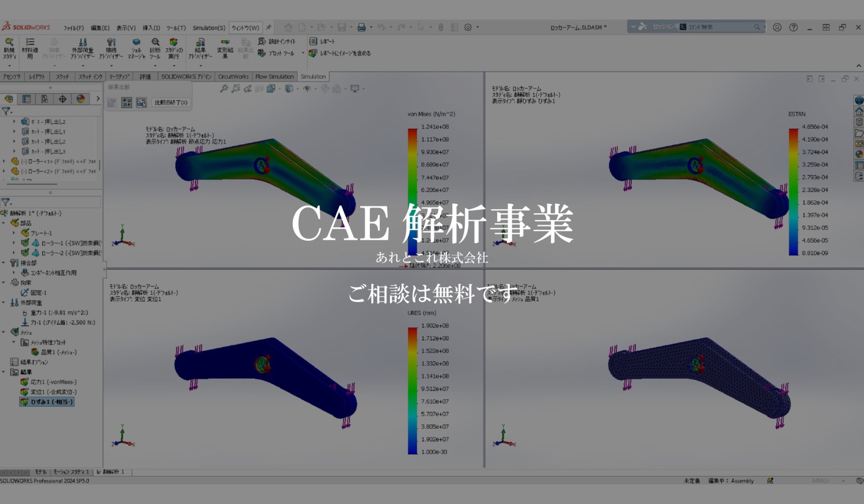Open the Plot Tools (プロットツール) dropdown arrow
Image resolution: width=864 pixels, height=504 pixels.
point(302,53)
